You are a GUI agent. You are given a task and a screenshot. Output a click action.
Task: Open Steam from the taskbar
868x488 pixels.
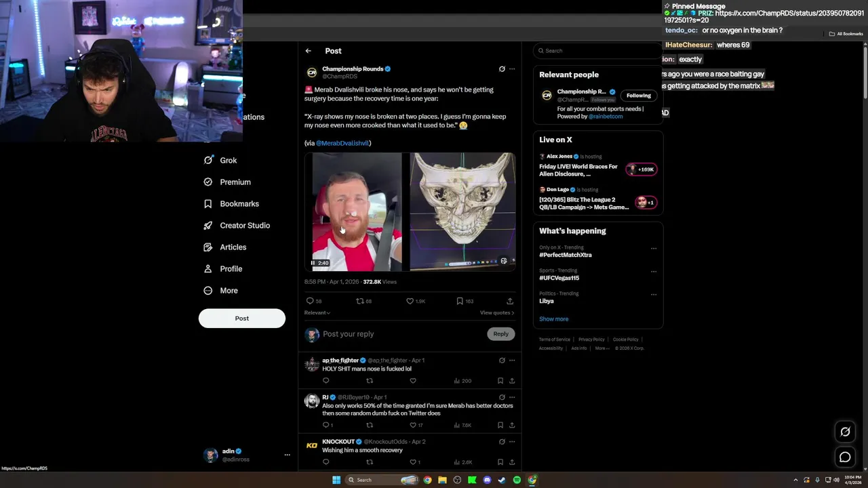(x=502, y=480)
